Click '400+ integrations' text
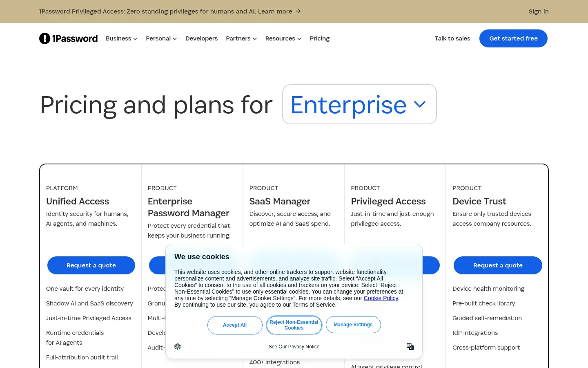The image size is (588, 368). pyautogui.click(x=274, y=362)
